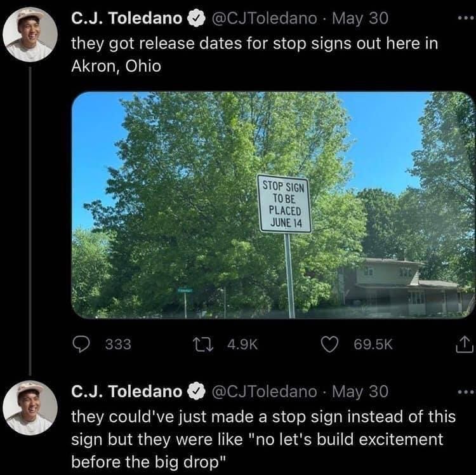This screenshot has height=475, width=476.
Task: Click the avatar next to the Akron tweet
Action: pos(30,36)
